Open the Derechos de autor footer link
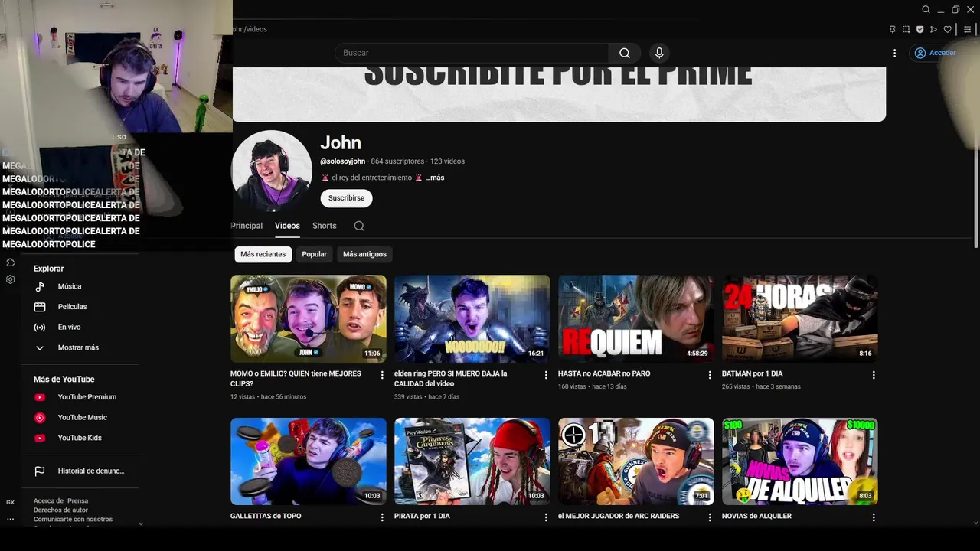The height and width of the screenshot is (551, 980). click(x=60, y=510)
